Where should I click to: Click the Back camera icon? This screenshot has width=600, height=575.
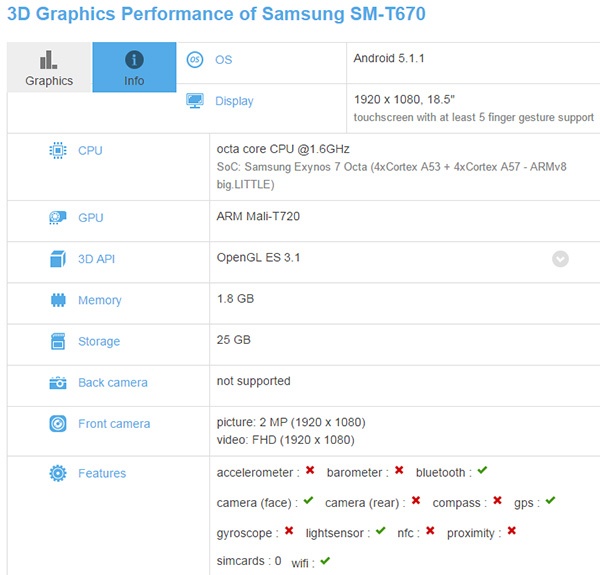58,382
